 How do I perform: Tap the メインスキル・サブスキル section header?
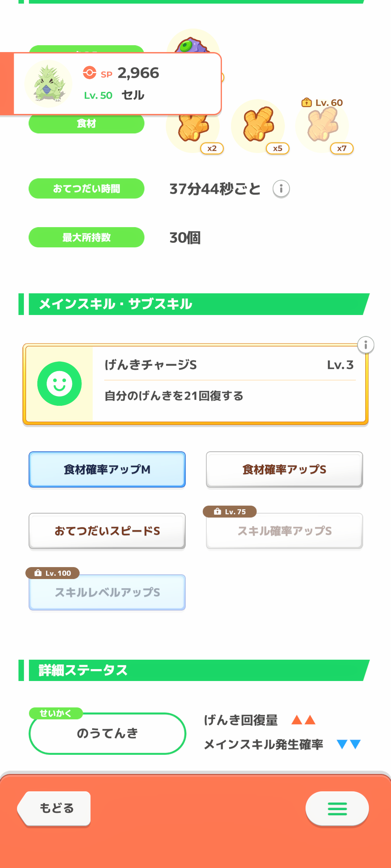(195, 304)
